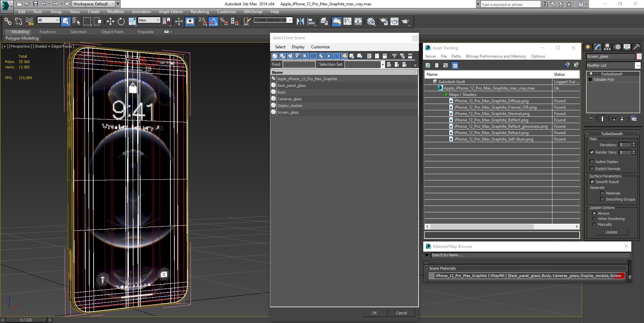Click the Mirror tool icon
Image resolution: width=644 pixels, height=323 pixels.
[x=301, y=21]
